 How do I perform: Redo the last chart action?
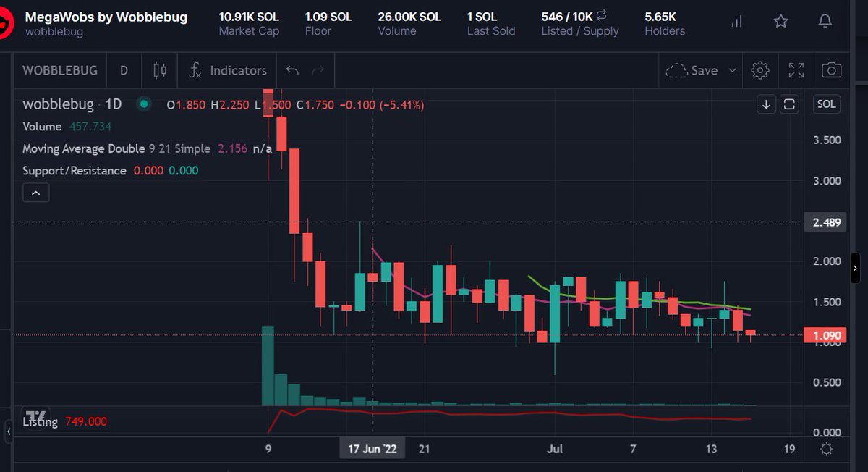pyautogui.click(x=318, y=70)
